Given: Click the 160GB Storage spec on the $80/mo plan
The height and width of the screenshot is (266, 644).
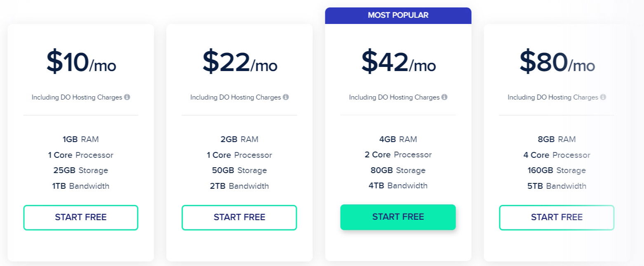Looking at the screenshot, I should pos(556,170).
